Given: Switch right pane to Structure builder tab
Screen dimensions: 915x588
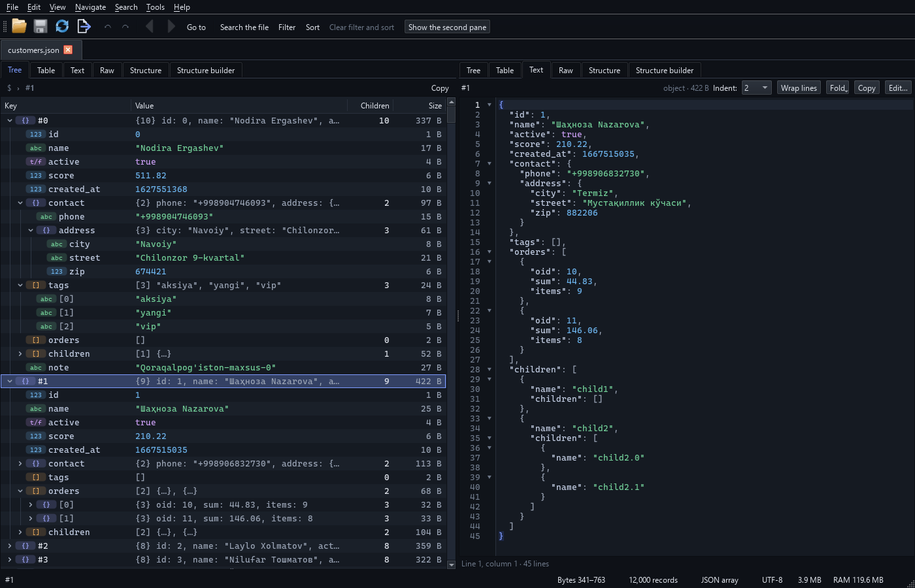Looking at the screenshot, I should click(665, 70).
